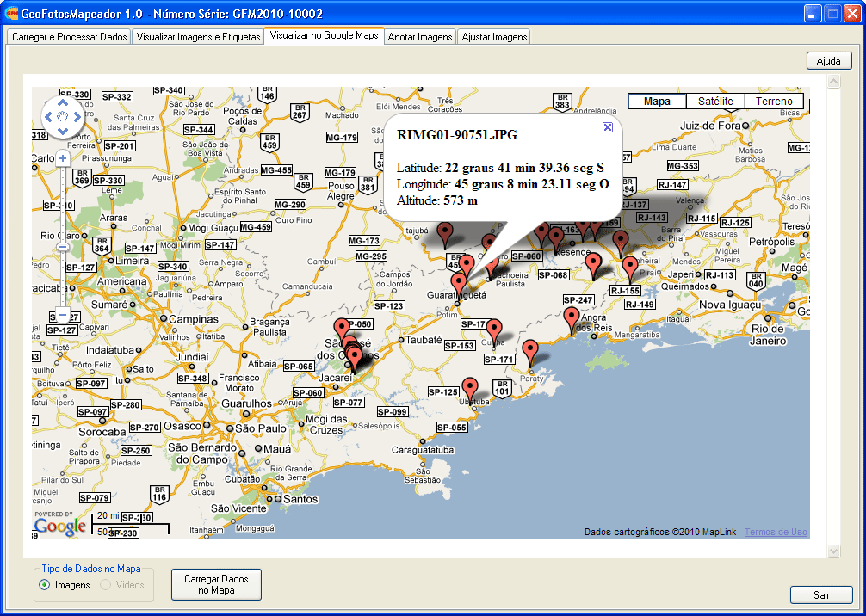Pan the map down with the arrow control
This screenshot has width=866, height=616.
point(62,131)
